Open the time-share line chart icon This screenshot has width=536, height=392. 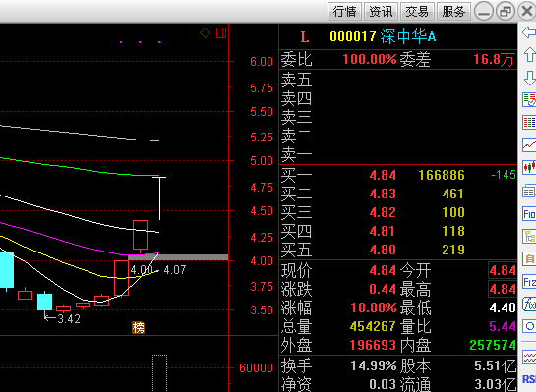[529, 144]
